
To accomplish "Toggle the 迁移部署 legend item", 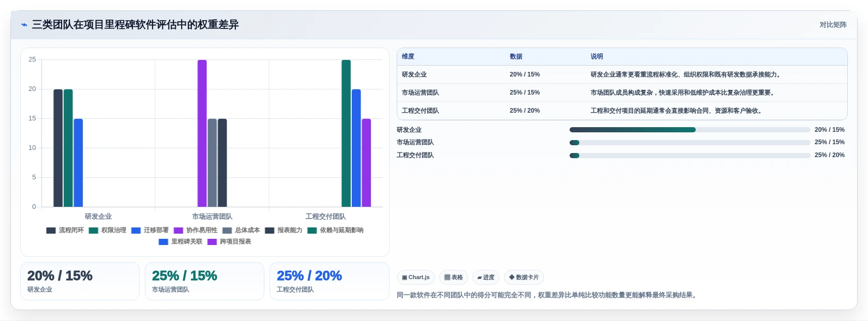I will click(150, 231).
